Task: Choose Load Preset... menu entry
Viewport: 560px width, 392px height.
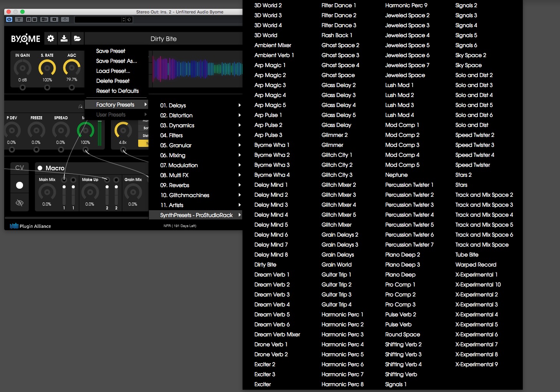Action: (x=117, y=71)
